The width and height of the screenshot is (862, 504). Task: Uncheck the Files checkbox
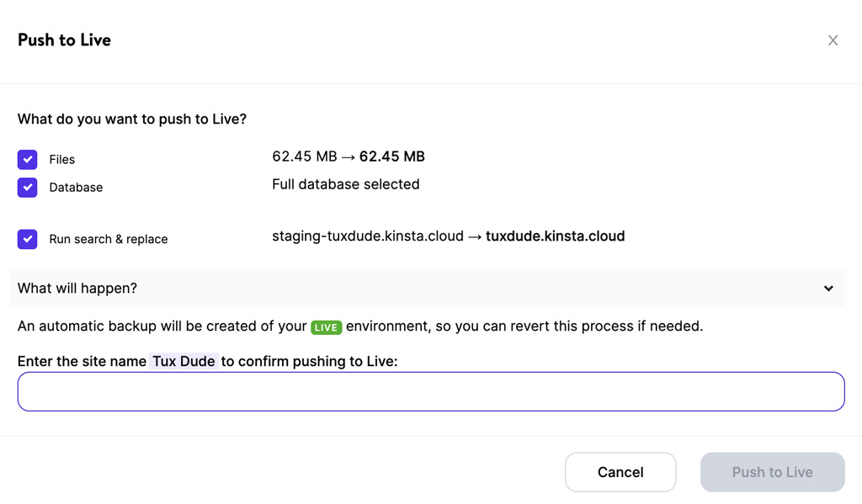28,159
